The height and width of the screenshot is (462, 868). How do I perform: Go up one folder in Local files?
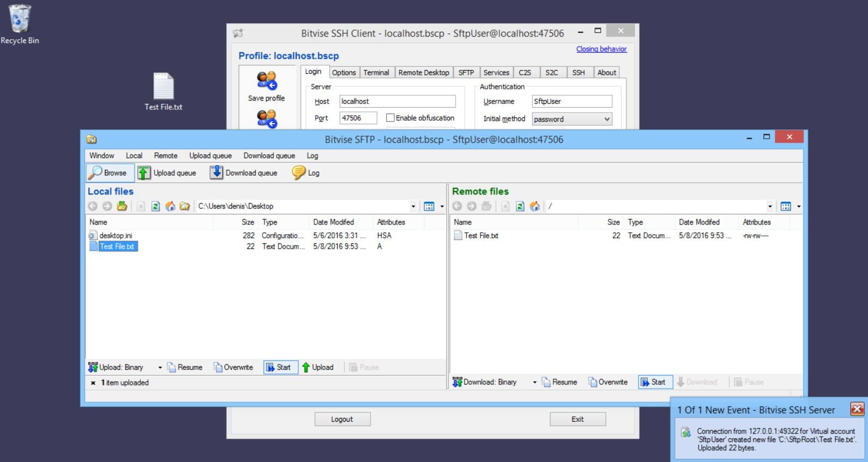click(x=122, y=206)
